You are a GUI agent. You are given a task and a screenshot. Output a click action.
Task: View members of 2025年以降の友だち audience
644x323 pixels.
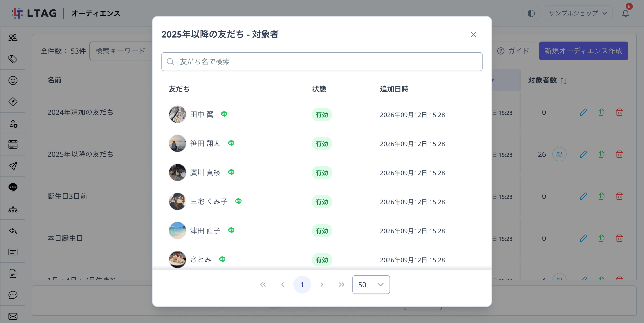pos(559,154)
